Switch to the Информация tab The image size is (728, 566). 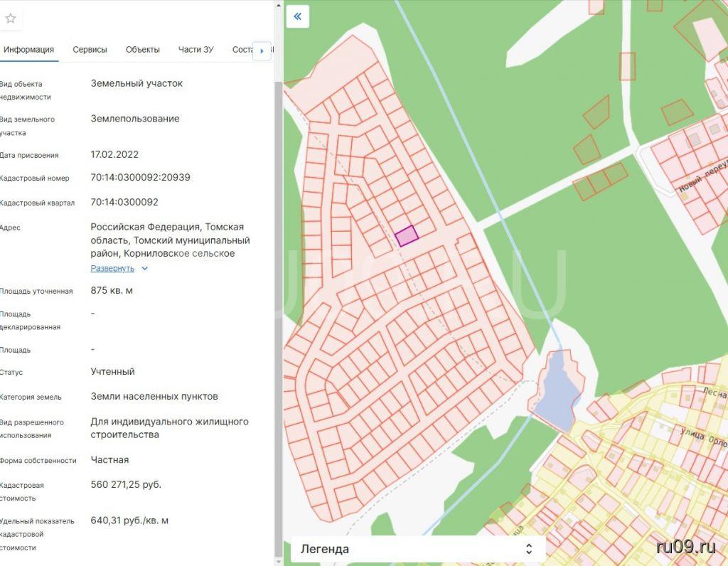coord(28,50)
